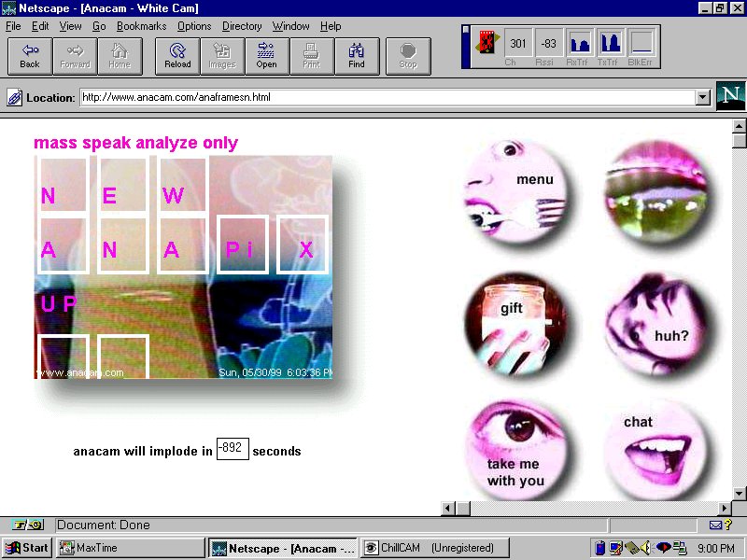This screenshot has width=747, height=560.
Task: Click the implode countdown seconds field
Action: (x=232, y=449)
